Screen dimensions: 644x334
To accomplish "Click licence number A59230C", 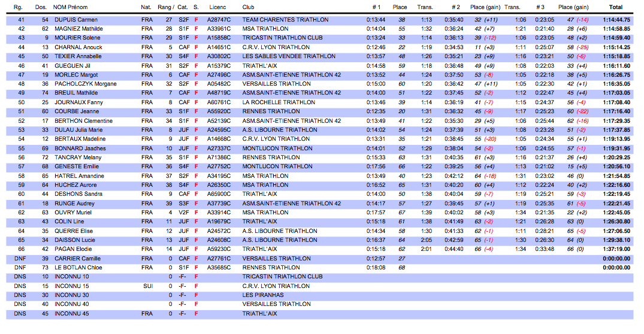I will coord(219,248).
